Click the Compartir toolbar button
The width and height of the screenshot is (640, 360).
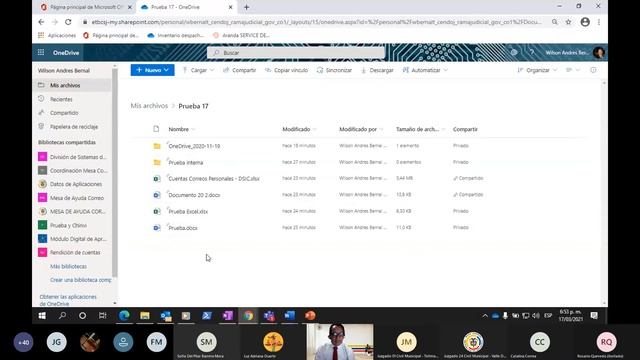[x=240, y=70]
